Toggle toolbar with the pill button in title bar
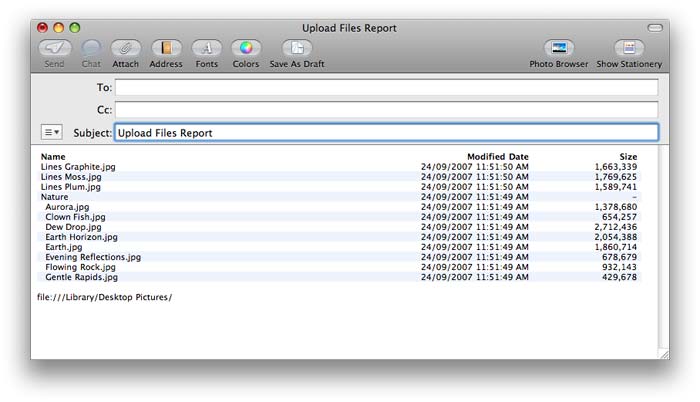700x402 pixels. tap(655, 28)
